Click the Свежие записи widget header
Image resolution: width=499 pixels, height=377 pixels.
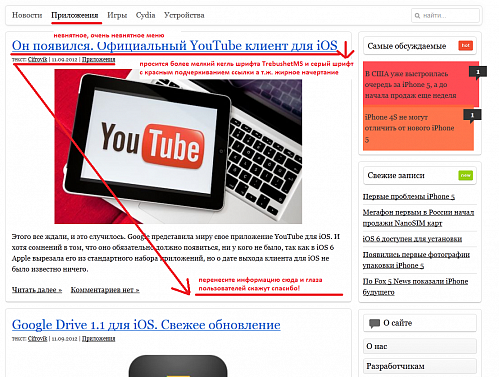click(420, 175)
